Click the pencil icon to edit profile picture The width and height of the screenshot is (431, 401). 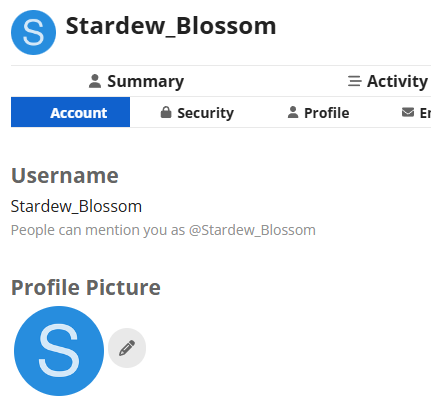click(127, 348)
